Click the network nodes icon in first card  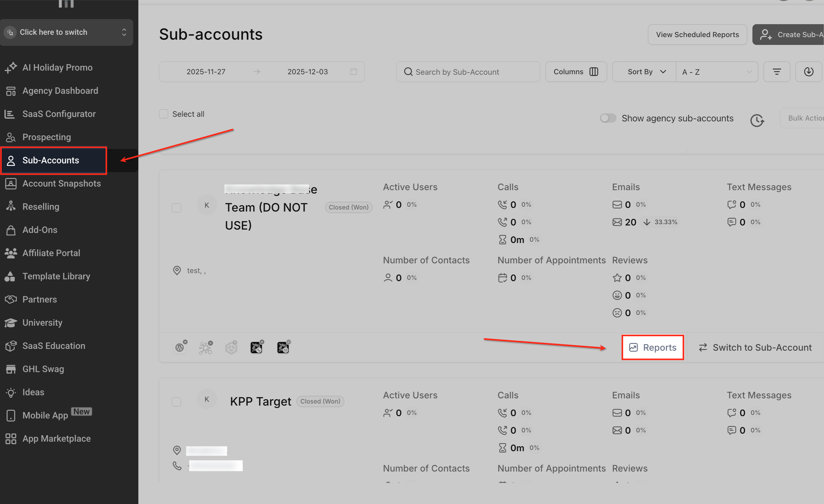tap(205, 348)
